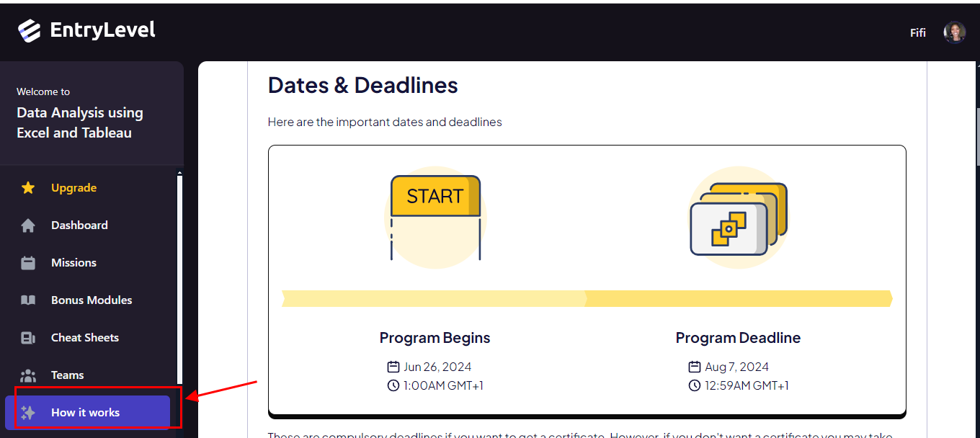Open the user profile avatar

coord(955,32)
